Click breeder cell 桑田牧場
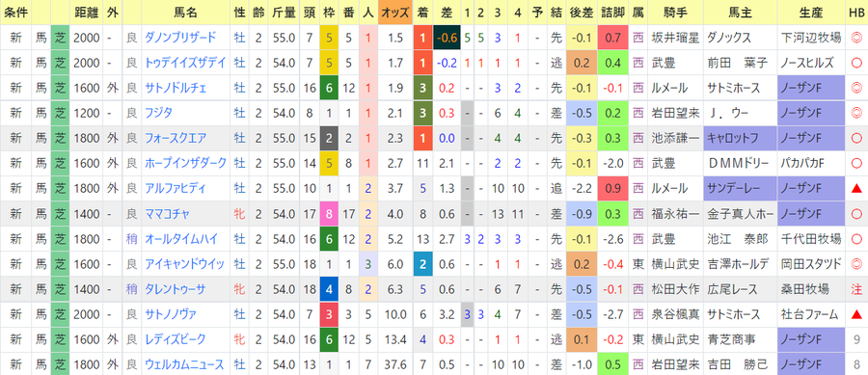The height and width of the screenshot is (375, 868). tap(810, 289)
